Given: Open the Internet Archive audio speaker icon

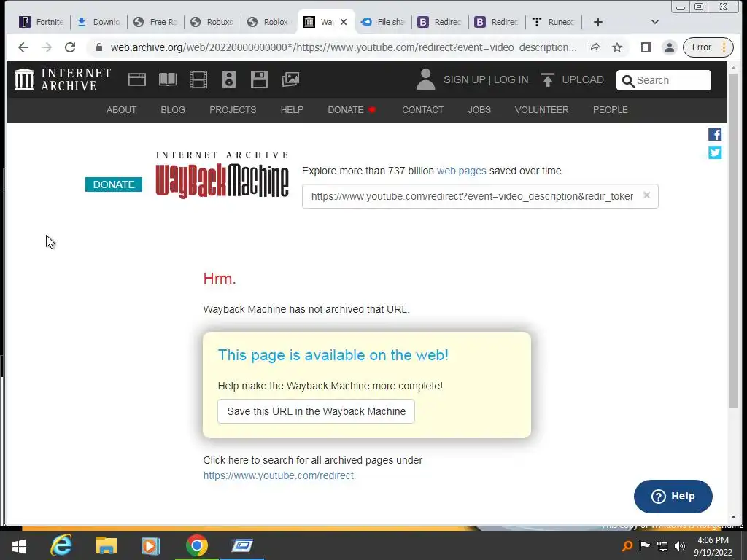Looking at the screenshot, I should [x=229, y=79].
